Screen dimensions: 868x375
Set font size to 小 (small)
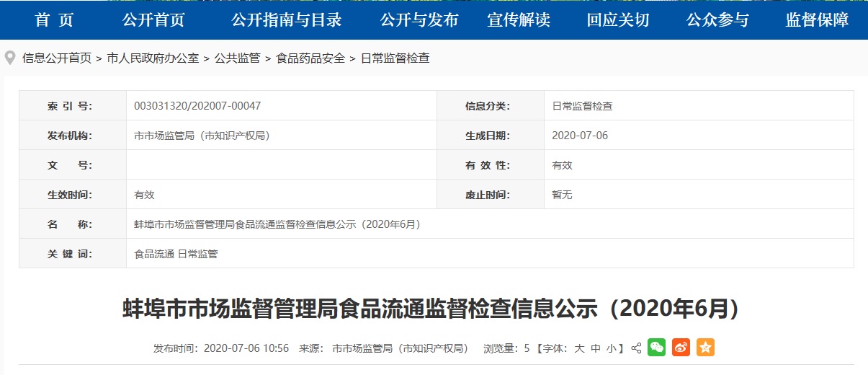click(611, 348)
